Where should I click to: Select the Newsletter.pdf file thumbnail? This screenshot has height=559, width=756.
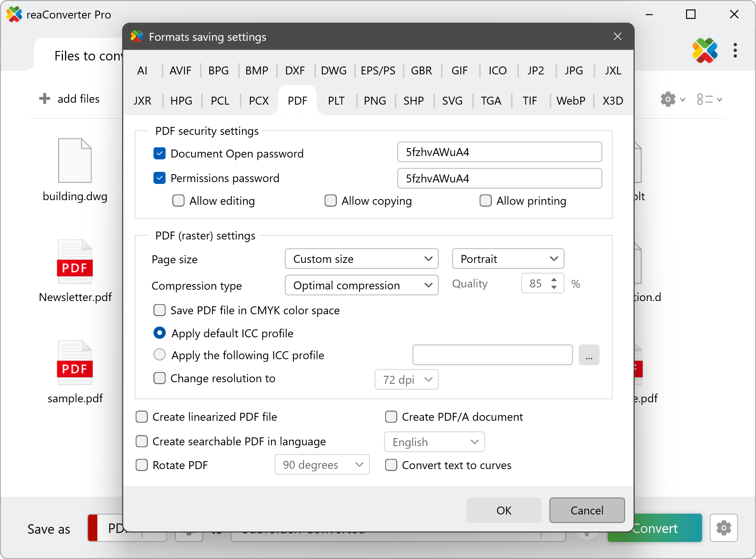tap(75, 261)
